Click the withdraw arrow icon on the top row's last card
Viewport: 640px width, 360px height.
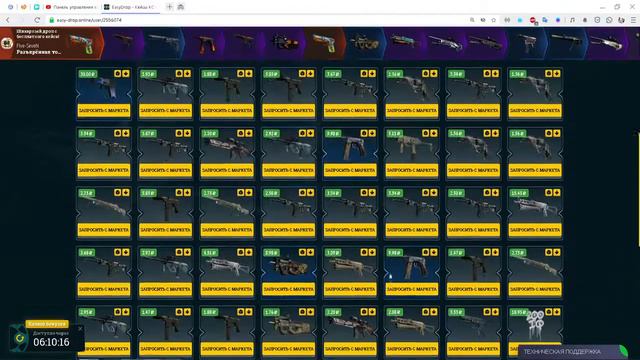(557, 73)
